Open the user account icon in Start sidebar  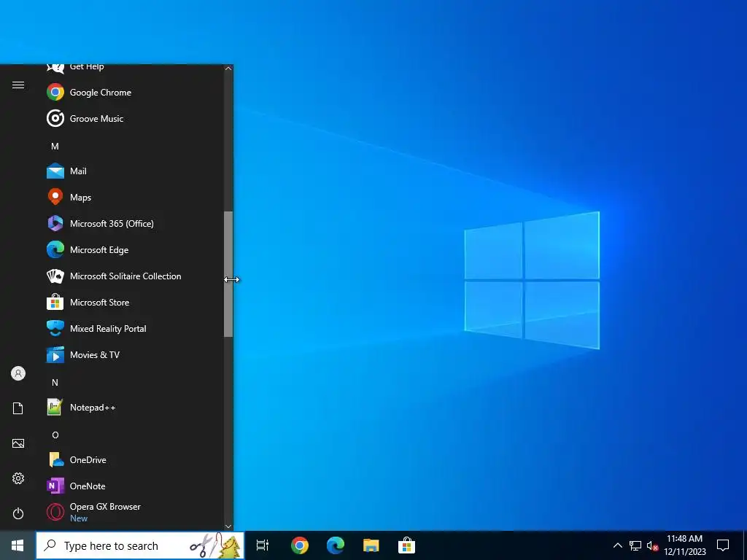pos(18,373)
